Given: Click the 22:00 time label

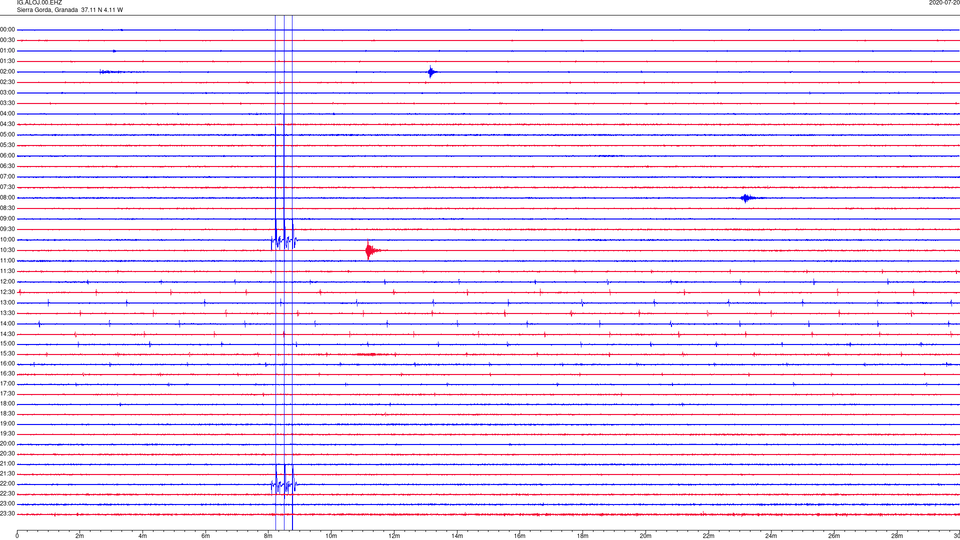Looking at the screenshot, I should 8,484.
